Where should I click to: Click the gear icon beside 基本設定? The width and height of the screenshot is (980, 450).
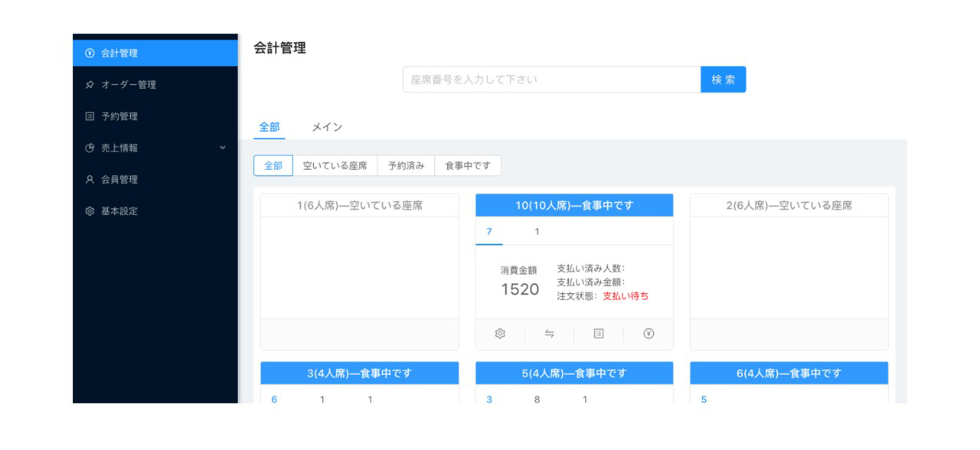[x=90, y=211]
